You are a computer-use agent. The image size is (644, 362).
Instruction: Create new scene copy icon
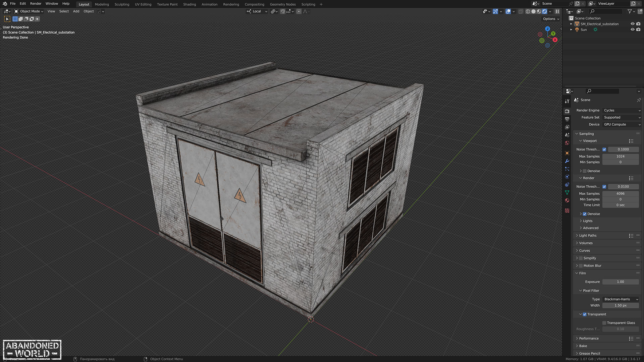577,4
